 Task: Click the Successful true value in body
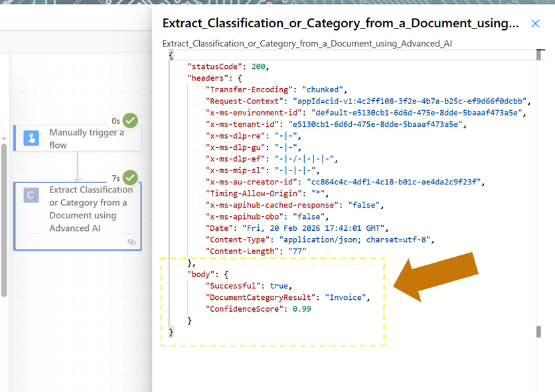279,286
